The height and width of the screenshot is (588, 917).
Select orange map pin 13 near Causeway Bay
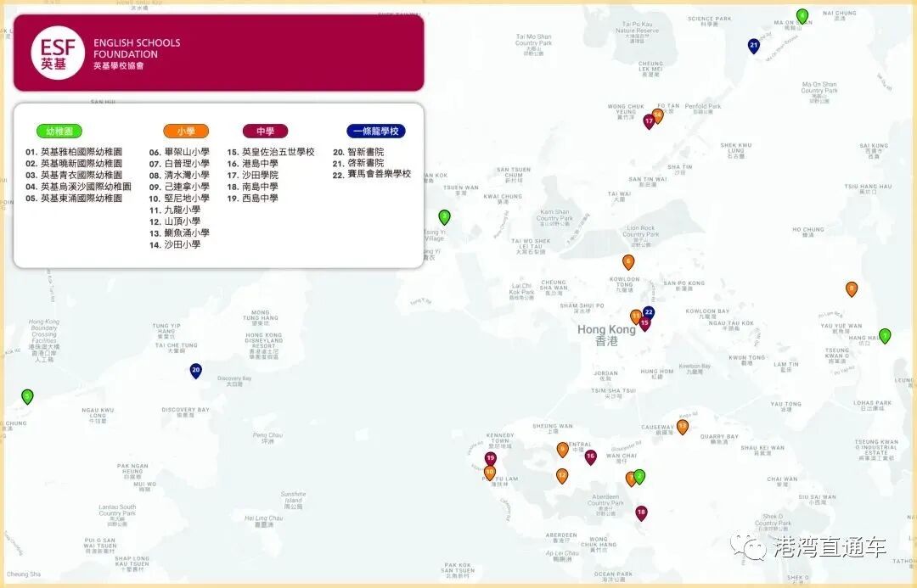683,427
